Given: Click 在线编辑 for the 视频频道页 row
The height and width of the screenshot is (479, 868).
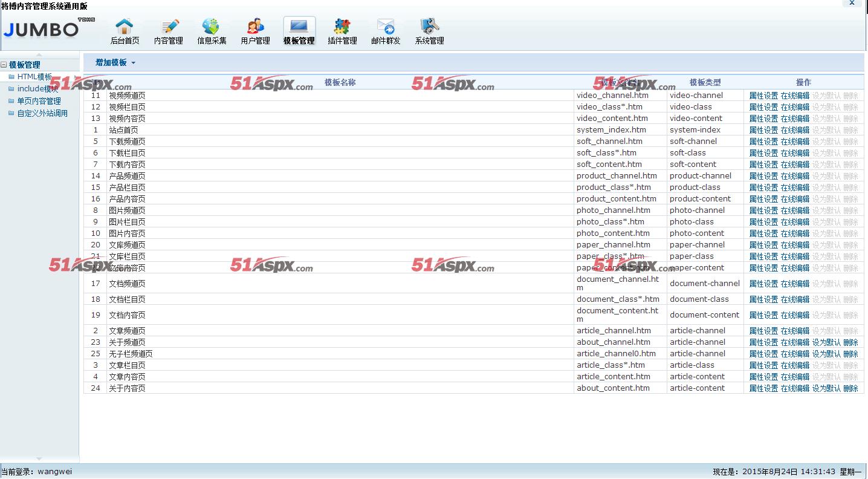Looking at the screenshot, I should pyautogui.click(x=795, y=96).
